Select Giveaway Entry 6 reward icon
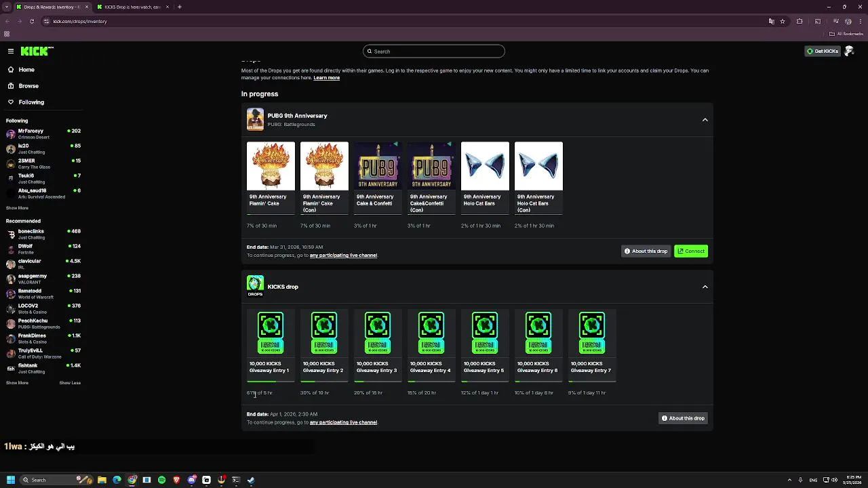This screenshot has width=868, height=488. coord(538,333)
